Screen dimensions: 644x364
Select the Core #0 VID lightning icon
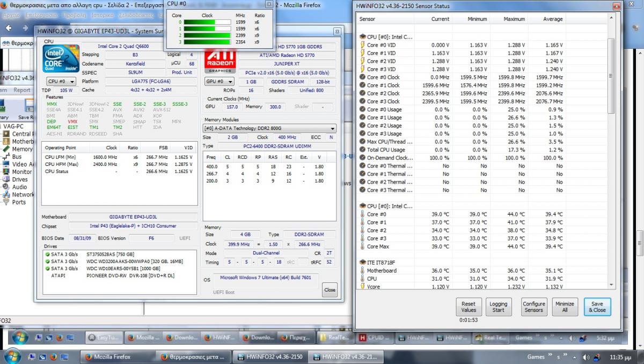(x=362, y=45)
